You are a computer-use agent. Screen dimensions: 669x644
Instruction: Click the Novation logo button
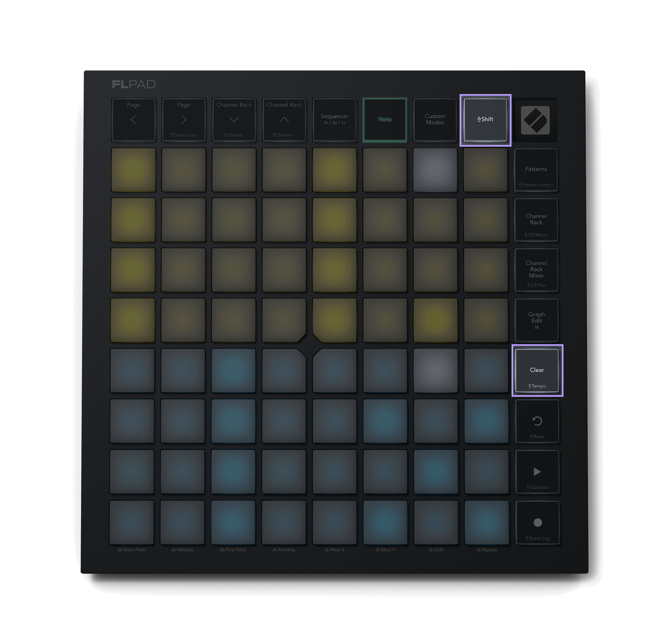[535, 120]
